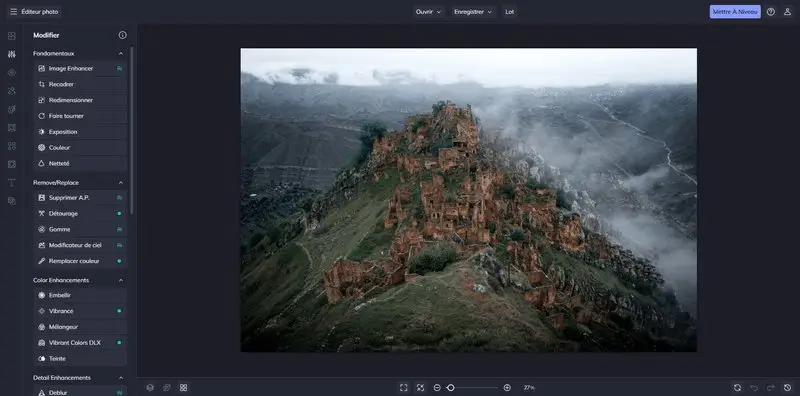
Task: Collapse the Fondamentaux section
Action: pos(121,54)
